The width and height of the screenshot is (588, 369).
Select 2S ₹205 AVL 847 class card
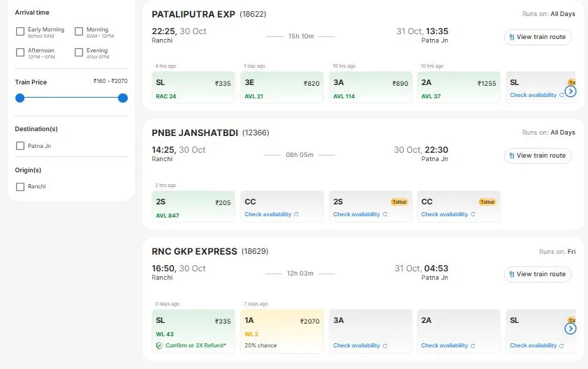(193, 206)
